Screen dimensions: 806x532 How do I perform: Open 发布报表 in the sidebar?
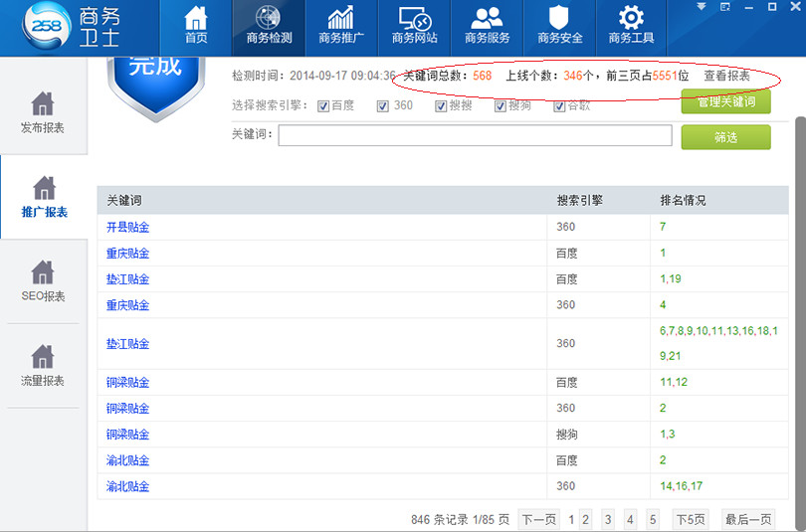43,113
